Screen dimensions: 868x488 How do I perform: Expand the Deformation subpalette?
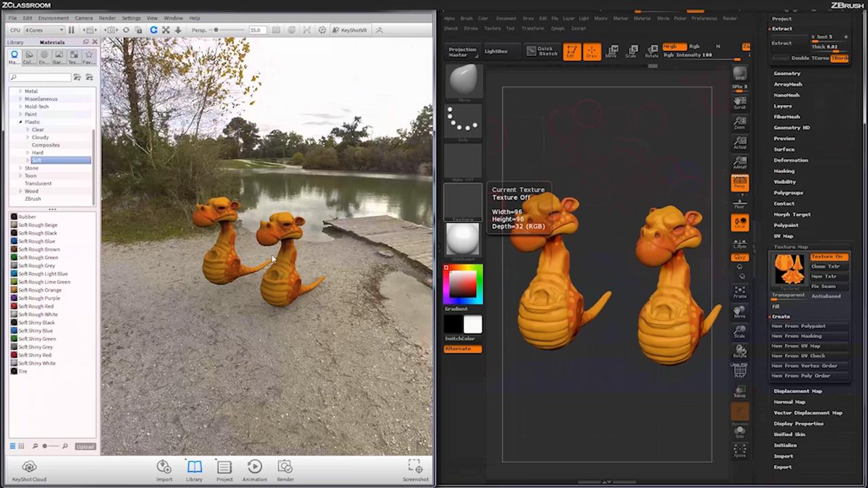(x=791, y=160)
